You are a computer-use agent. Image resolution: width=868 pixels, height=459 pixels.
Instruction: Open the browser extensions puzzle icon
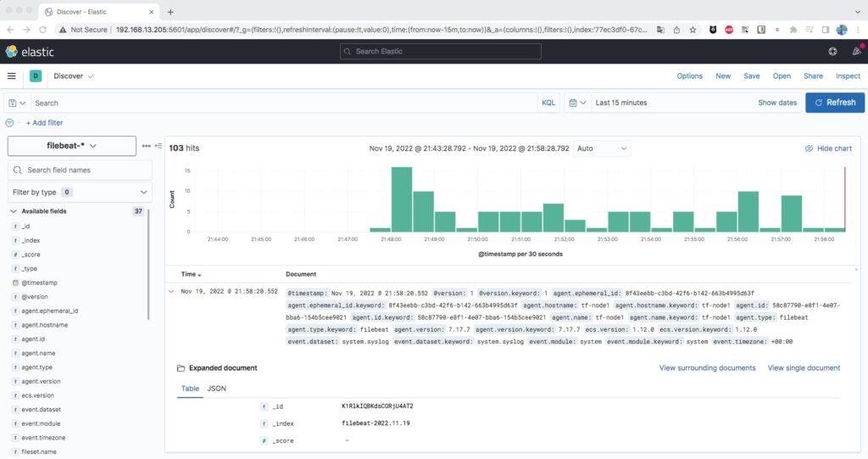793,30
